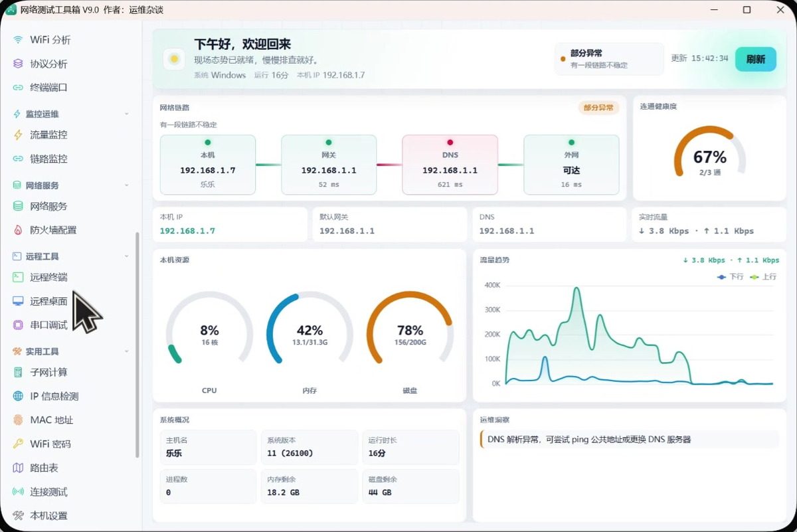Select the 本机 192.168.1.7 link node
This screenshot has height=532, width=797.
[x=208, y=165]
